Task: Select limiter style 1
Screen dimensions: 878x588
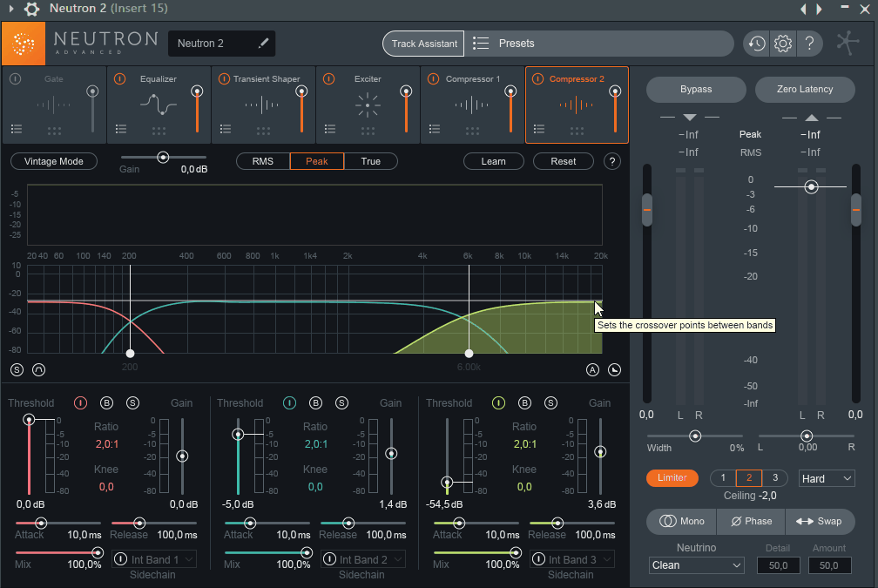Action: click(x=723, y=477)
